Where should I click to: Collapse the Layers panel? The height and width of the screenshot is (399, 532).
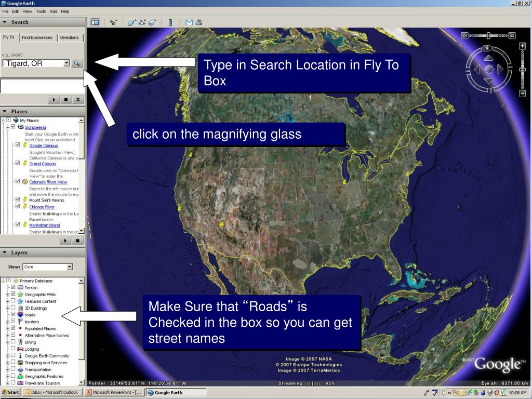[5, 252]
